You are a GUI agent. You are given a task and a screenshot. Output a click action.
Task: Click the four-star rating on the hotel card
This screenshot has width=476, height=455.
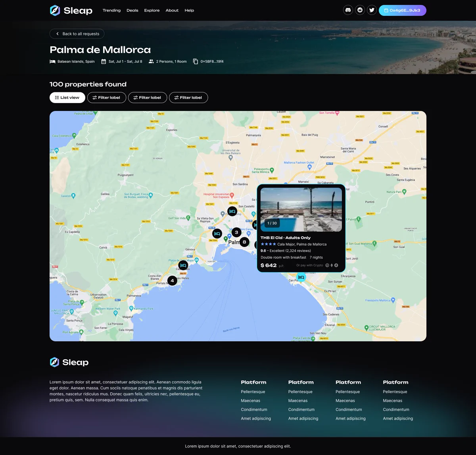(269, 244)
